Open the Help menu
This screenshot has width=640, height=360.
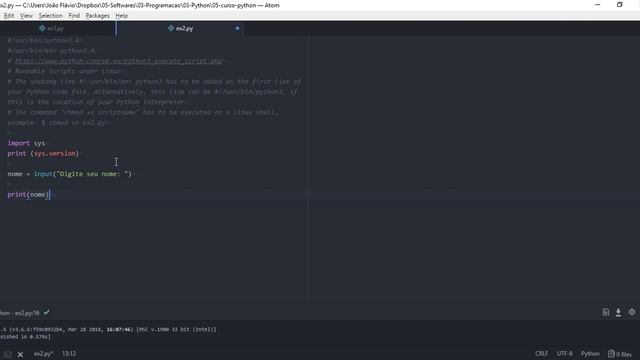click(122, 16)
